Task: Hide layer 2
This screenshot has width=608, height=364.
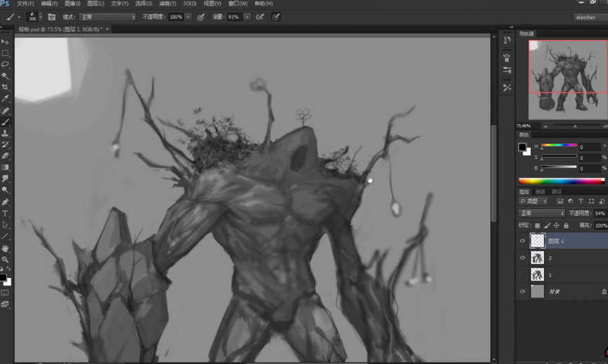Action: click(x=523, y=258)
